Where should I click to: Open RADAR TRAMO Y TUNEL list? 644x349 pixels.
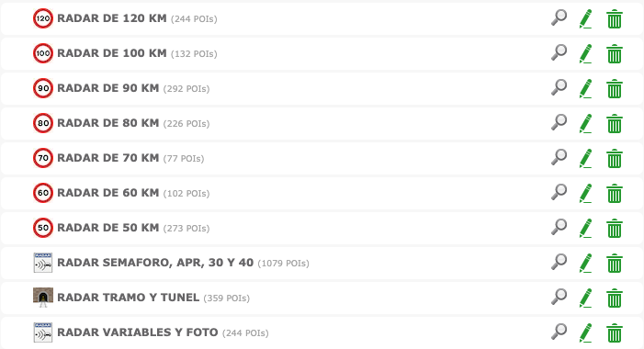128,298
